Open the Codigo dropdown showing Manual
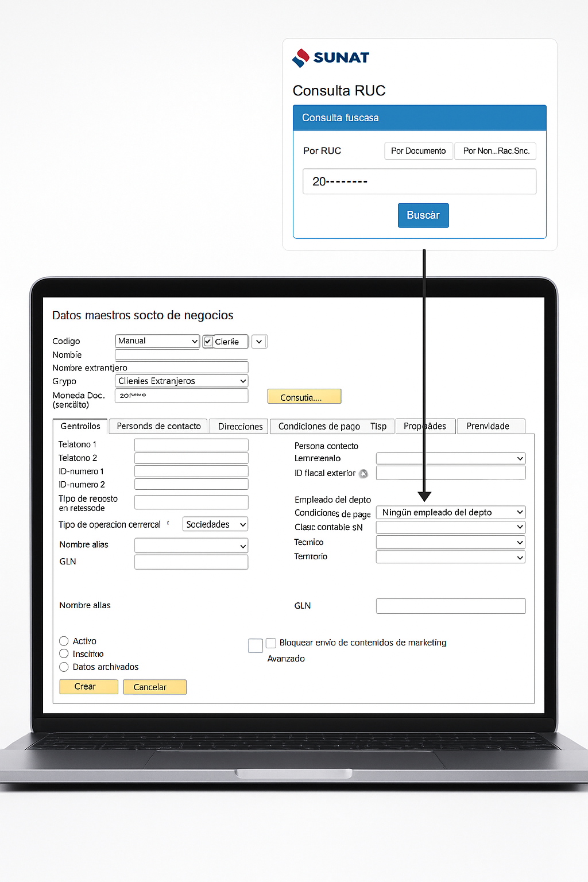588x882 pixels. point(157,341)
